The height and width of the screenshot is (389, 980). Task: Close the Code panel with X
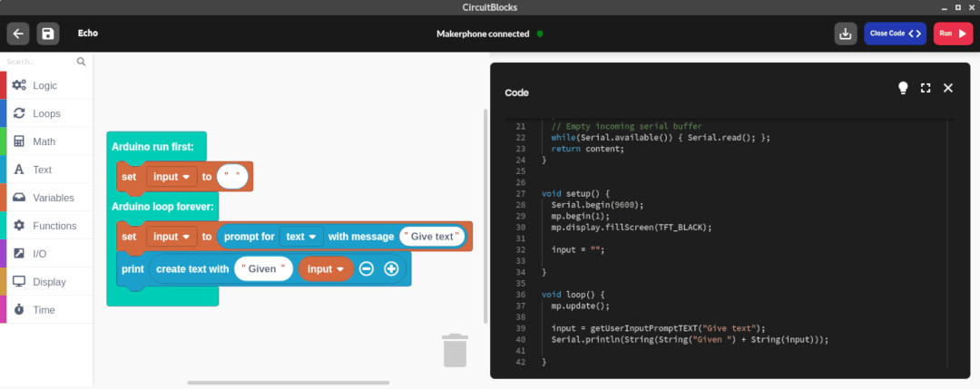pyautogui.click(x=948, y=88)
